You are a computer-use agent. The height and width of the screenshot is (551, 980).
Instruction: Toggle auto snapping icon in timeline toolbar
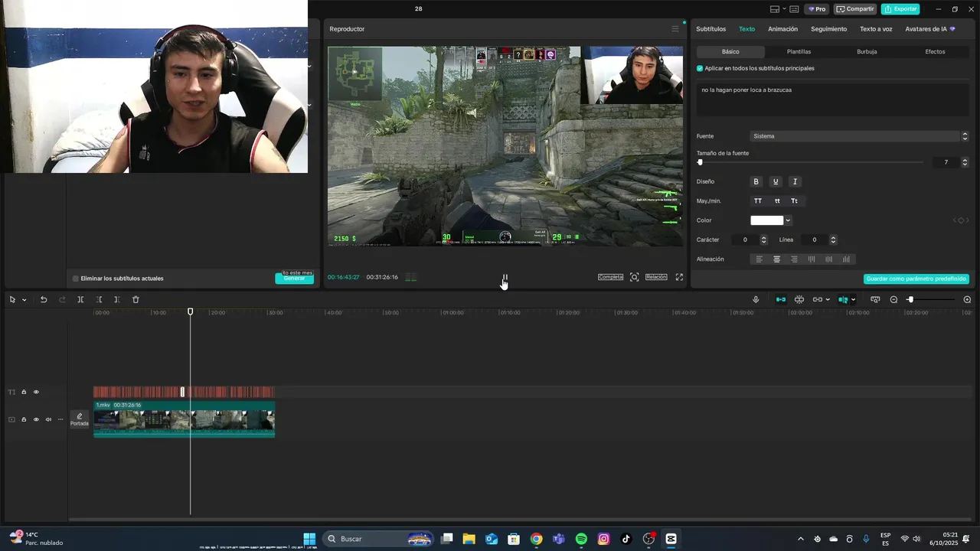click(x=799, y=299)
